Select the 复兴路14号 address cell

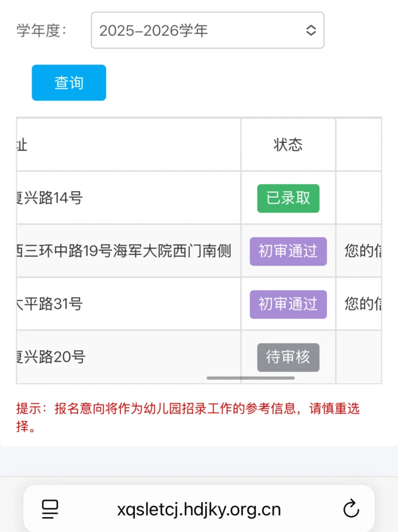click(x=129, y=198)
